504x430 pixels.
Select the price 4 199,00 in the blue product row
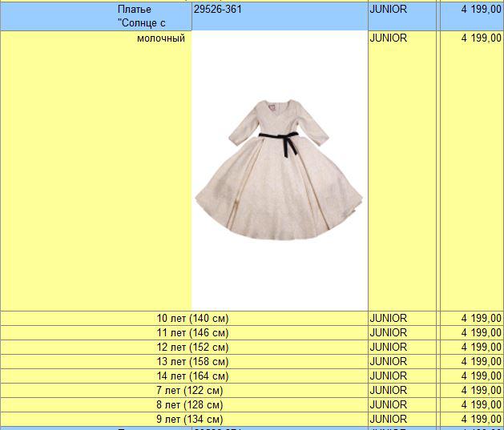click(481, 10)
